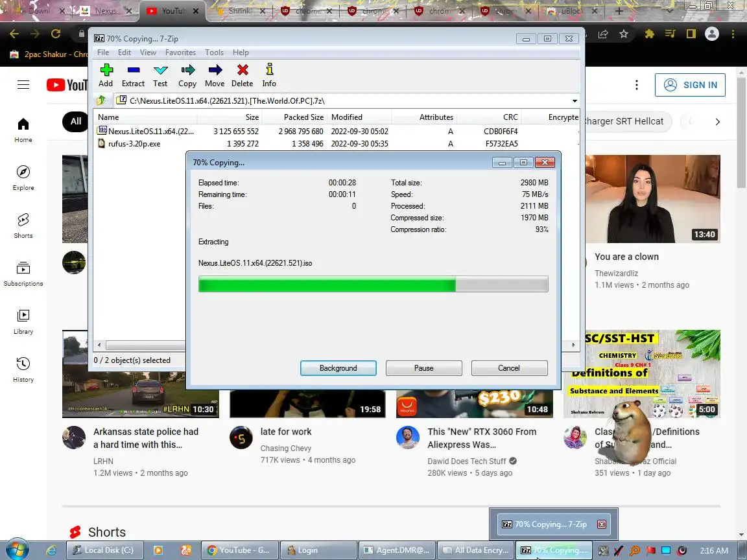The height and width of the screenshot is (560, 747).
Task: Click SIGN IN on YouTube
Action: 690,85
